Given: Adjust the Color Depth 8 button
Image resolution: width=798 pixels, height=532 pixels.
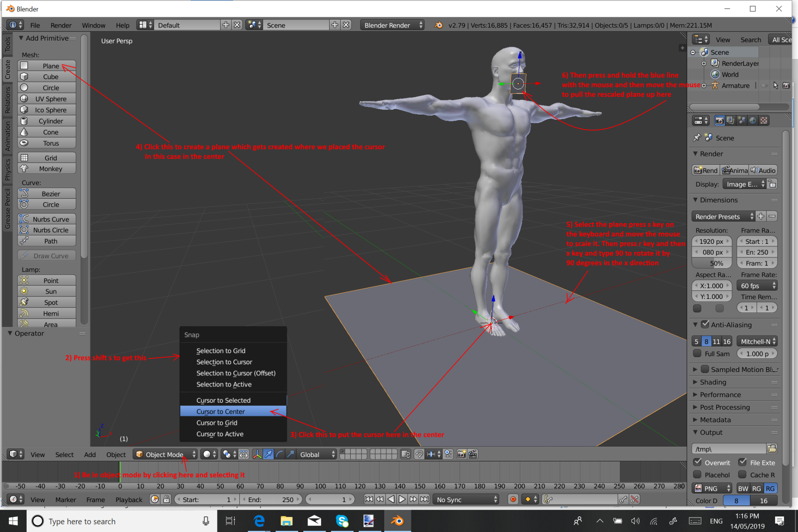Looking at the screenshot, I should pyautogui.click(x=737, y=501).
